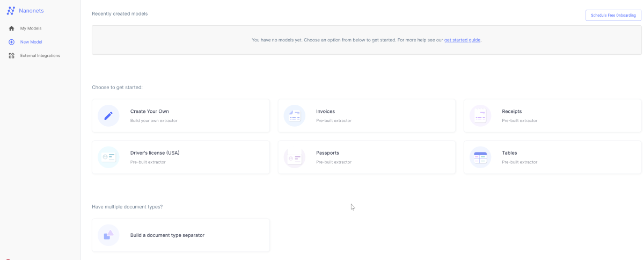Viewport: 644px width, 260px height.
Task: Click the Tables extractor icon
Action: point(480,157)
